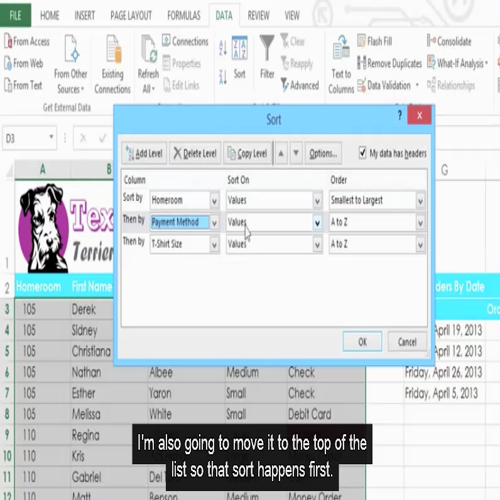Click the Flash Fill icon

tap(361, 41)
